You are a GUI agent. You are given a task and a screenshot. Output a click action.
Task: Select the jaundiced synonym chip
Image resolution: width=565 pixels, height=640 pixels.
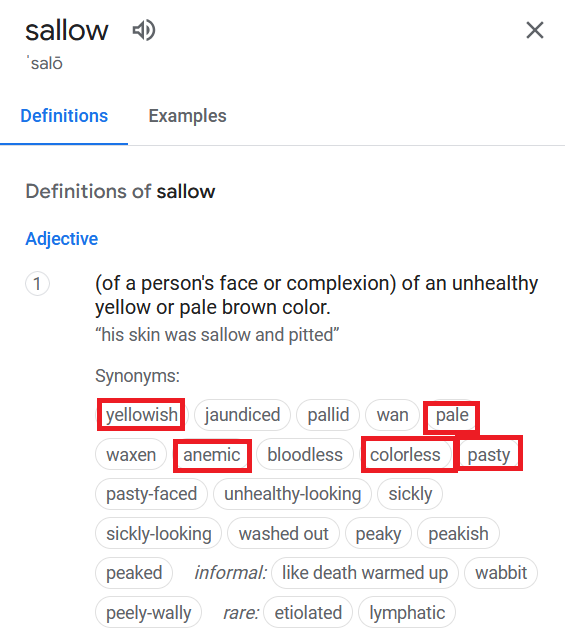pyautogui.click(x=242, y=415)
